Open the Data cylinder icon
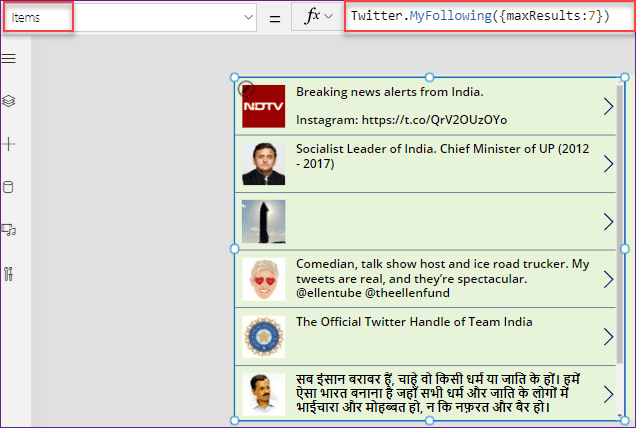Screen dimensions: 636x428 click(8, 187)
